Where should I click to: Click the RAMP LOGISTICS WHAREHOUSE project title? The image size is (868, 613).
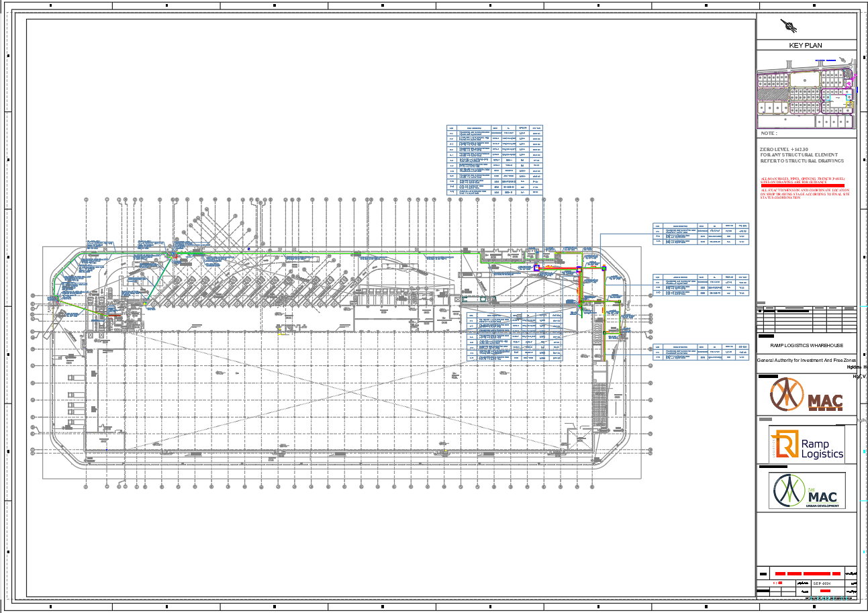coord(806,344)
